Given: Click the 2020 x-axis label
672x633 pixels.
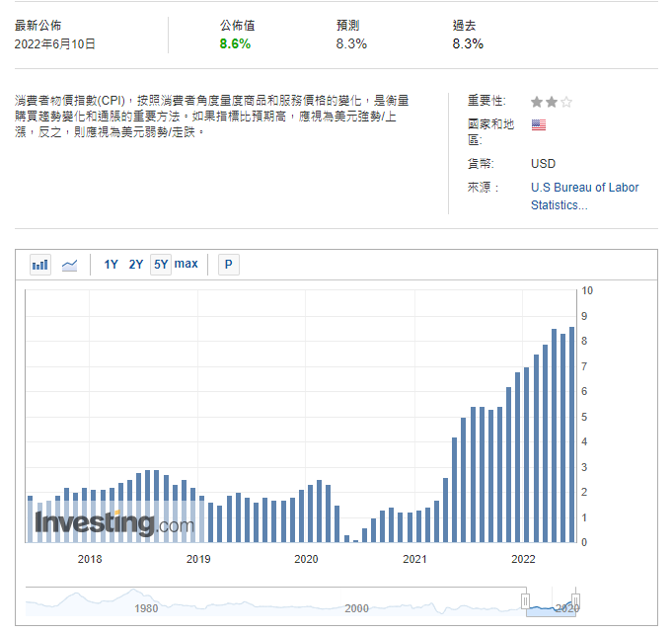Looking at the screenshot, I should point(306,559).
